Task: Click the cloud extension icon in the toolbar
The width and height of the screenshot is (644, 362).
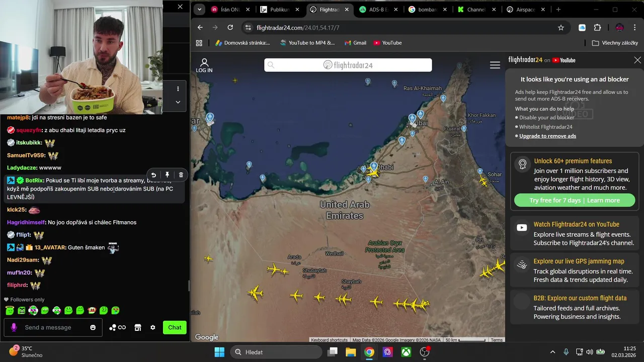Action: (x=582, y=28)
